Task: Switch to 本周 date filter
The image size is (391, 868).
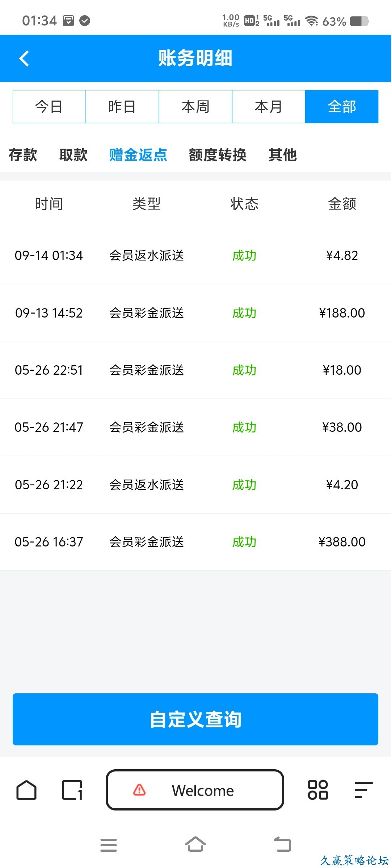Action: [195, 107]
